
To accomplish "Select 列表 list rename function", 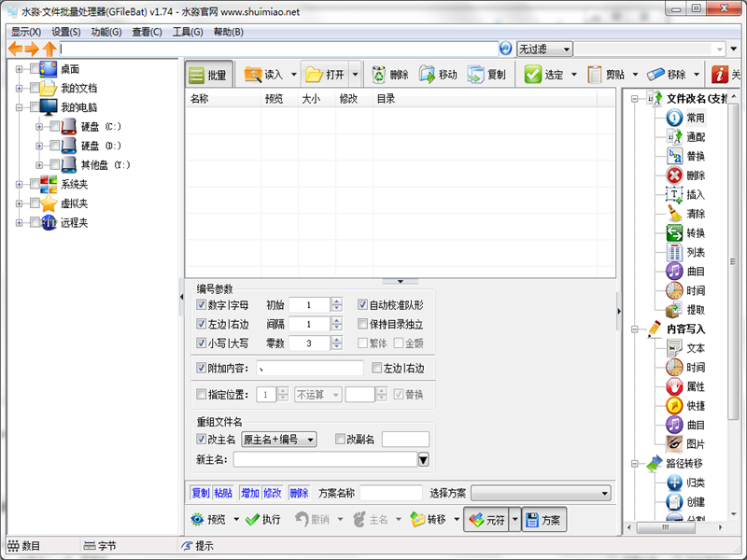I will [685, 252].
